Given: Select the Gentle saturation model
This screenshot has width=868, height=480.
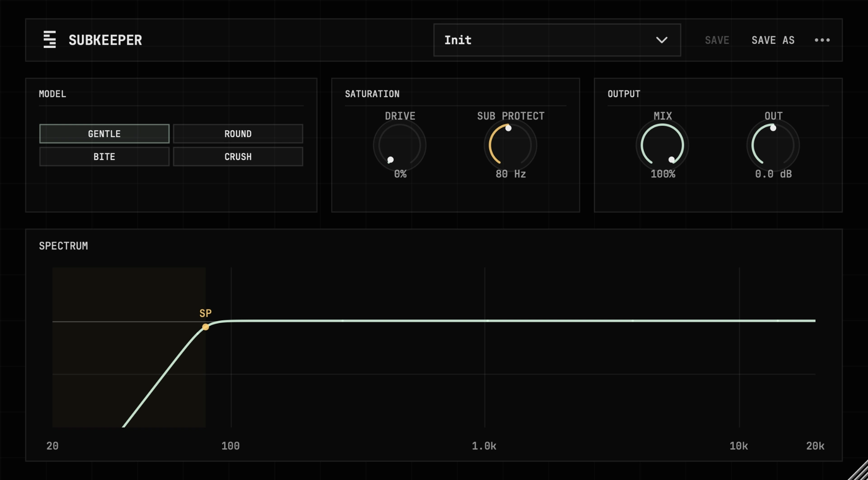Looking at the screenshot, I should (104, 134).
